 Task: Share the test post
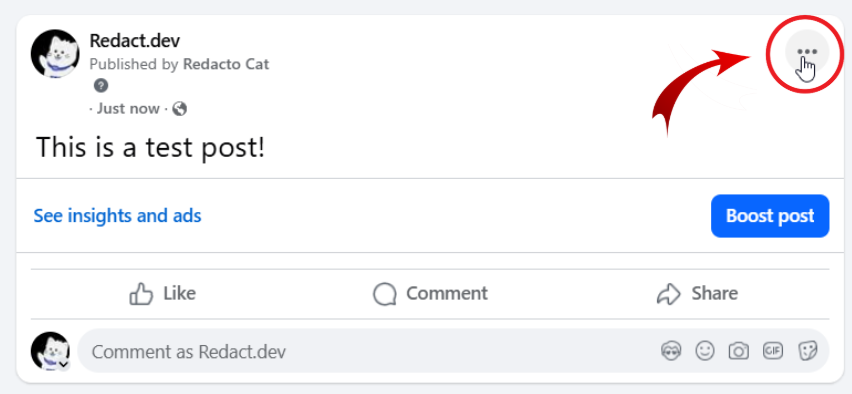[697, 294]
